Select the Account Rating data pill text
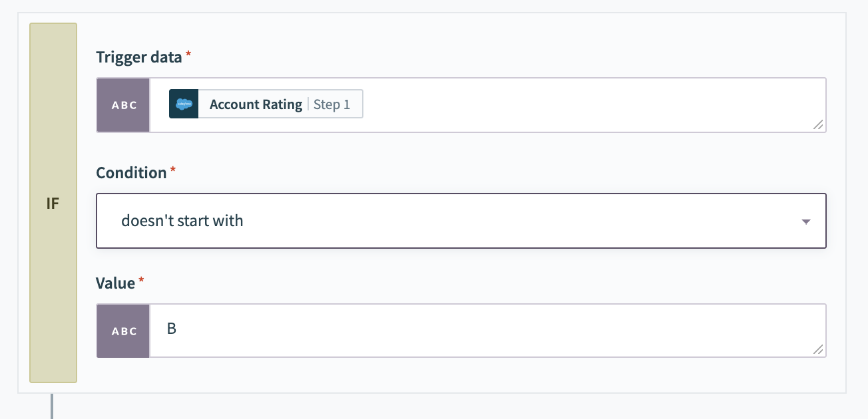Screen dimensions: 868x419 click(256, 104)
